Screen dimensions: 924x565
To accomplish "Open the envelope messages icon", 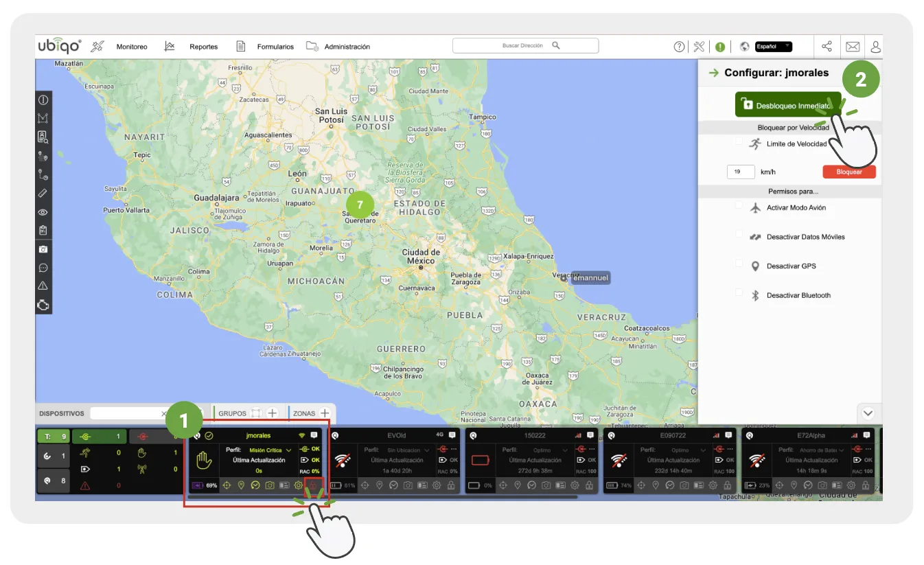I will point(852,47).
